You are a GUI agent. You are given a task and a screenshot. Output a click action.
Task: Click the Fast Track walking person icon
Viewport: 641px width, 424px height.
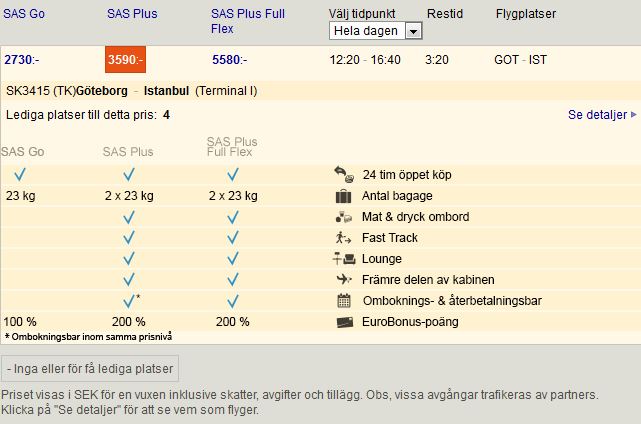pyautogui.click(x=343, y=238)
